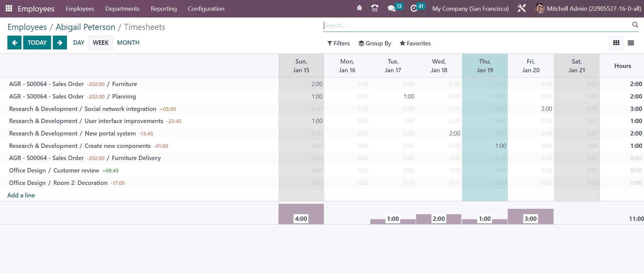The width and height of the screenshot is (644, 273).
Task: Open the Configuration menu
Action: pos(206,9)
